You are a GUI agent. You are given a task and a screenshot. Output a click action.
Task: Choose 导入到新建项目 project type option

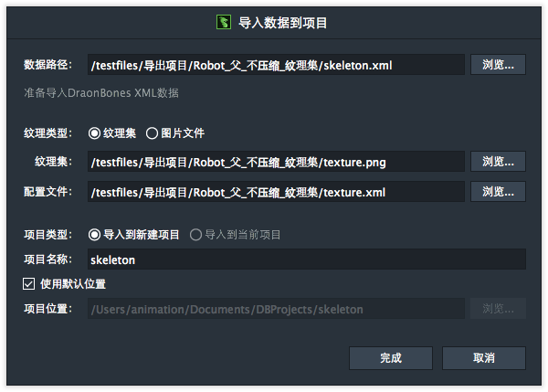click(94, 235)
